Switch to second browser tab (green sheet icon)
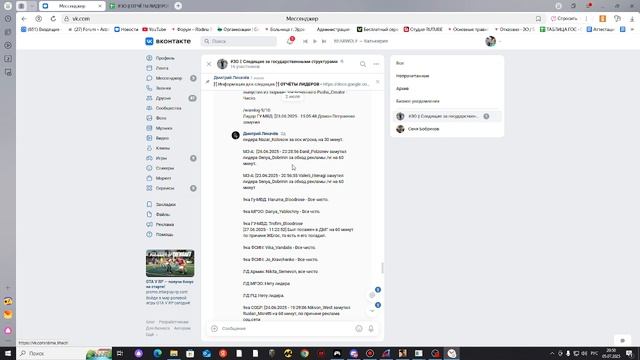Image resolution: width=640 pixels, height=360 pixels. pos(139,6)
